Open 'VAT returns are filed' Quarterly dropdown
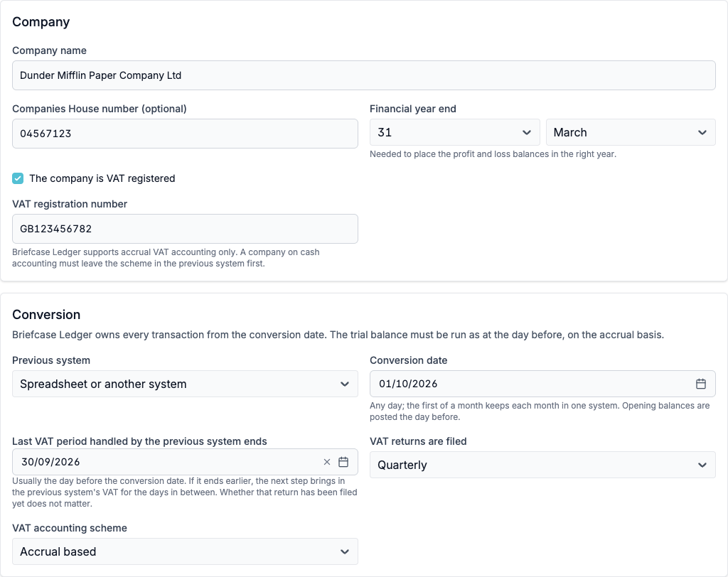Image resolution: width=728 pixels, height=577 pixels. tap(542, 465)
